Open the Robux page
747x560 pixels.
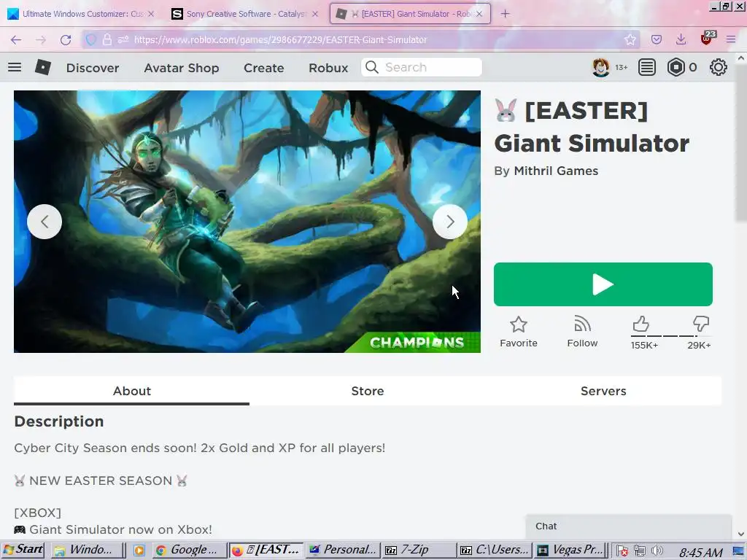click(328, 68)
